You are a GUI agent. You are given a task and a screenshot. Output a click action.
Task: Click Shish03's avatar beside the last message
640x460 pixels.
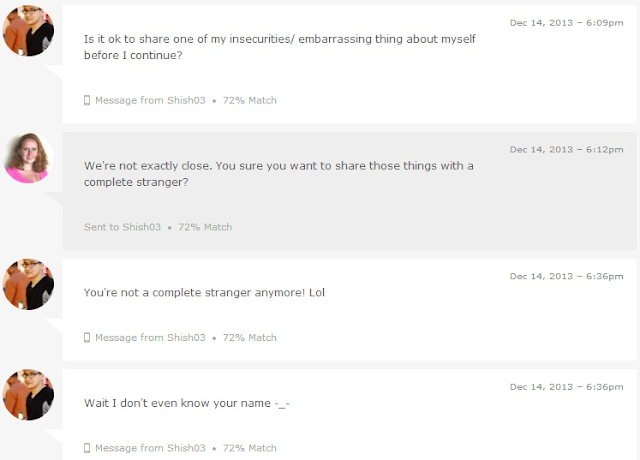click(28, 395)
